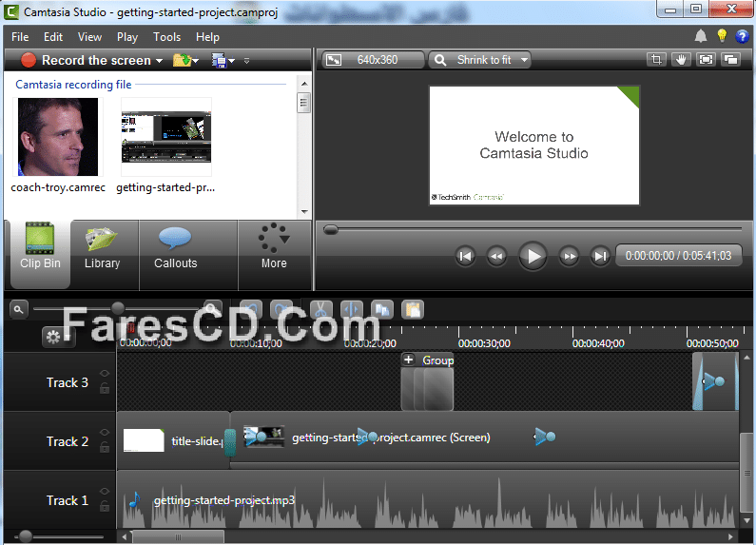
Task: Click the Track 3 label
Action: pyautogui.click(x=68, y=382)
